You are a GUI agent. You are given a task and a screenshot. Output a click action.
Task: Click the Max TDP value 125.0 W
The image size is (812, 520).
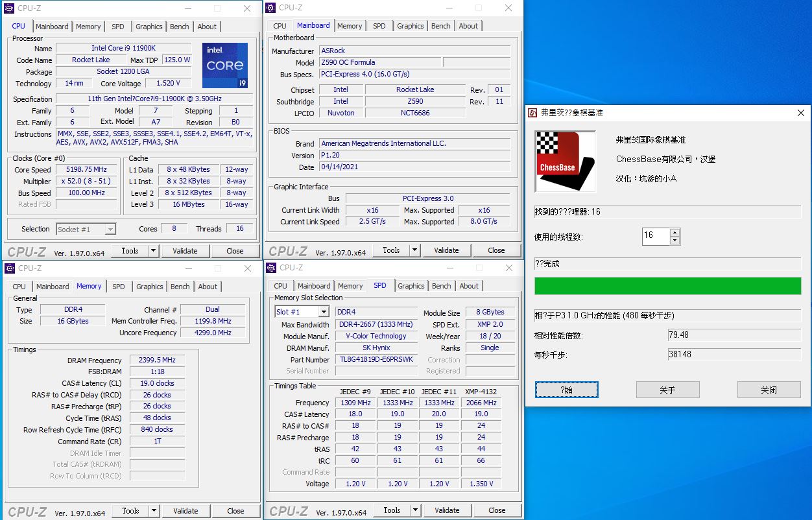(x=177, y=60)
